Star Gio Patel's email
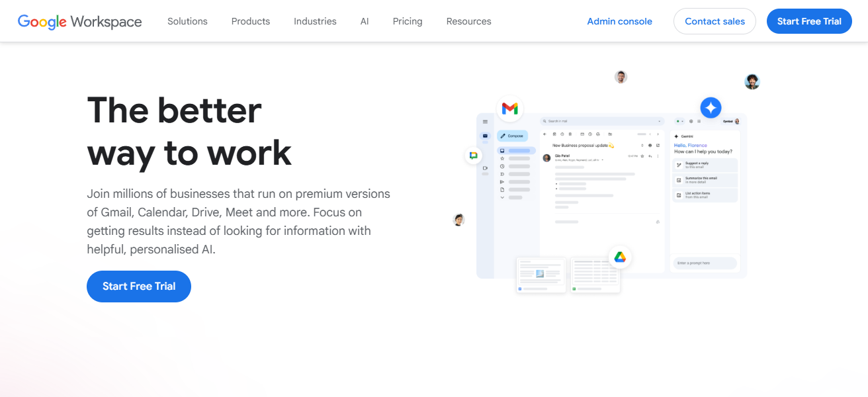 coord(642,155)
